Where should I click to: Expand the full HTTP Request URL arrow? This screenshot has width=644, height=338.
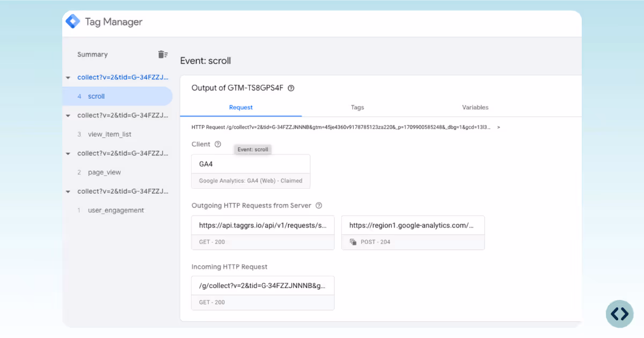tap(499, 127)
